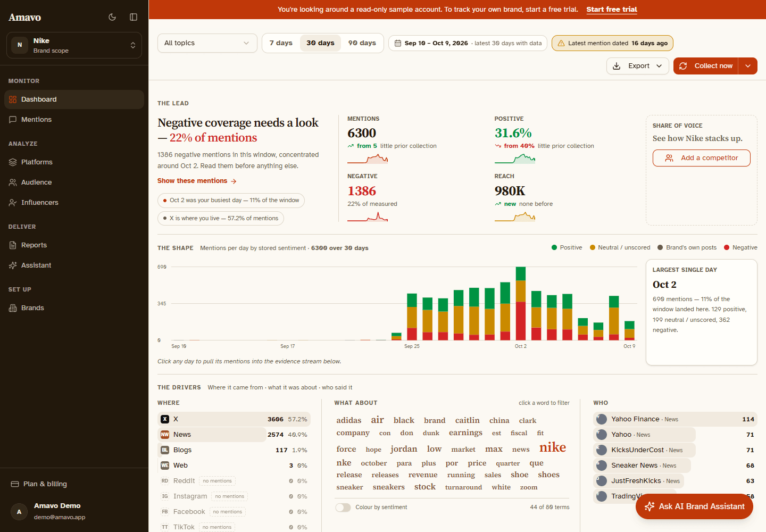Click Add a competitor button

[x=702, y=158]
